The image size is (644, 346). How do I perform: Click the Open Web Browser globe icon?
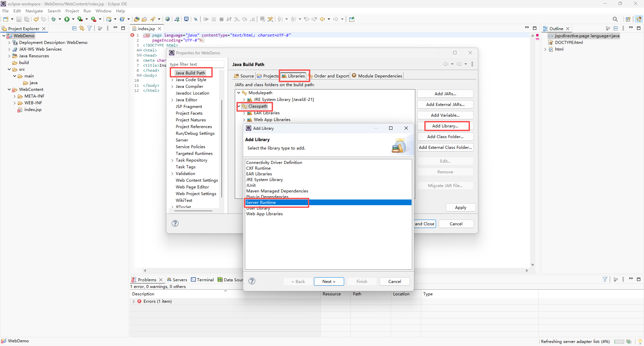pos(167,19)
